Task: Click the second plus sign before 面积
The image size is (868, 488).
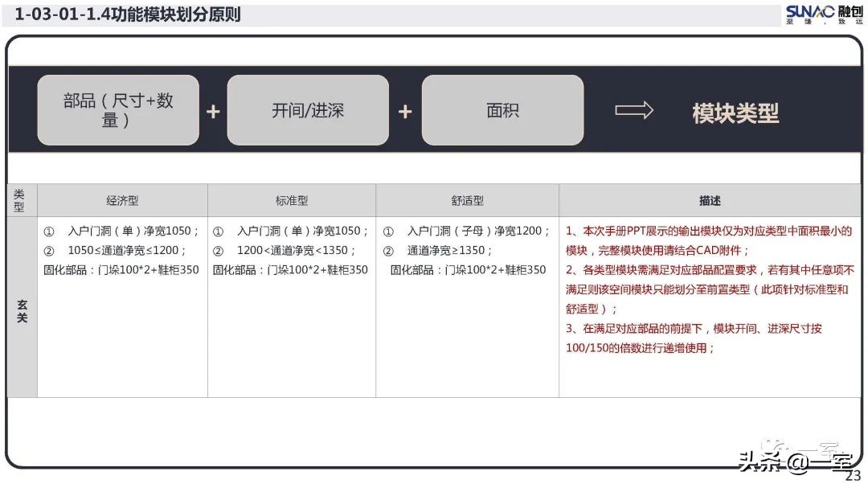Action: point(405,110)
